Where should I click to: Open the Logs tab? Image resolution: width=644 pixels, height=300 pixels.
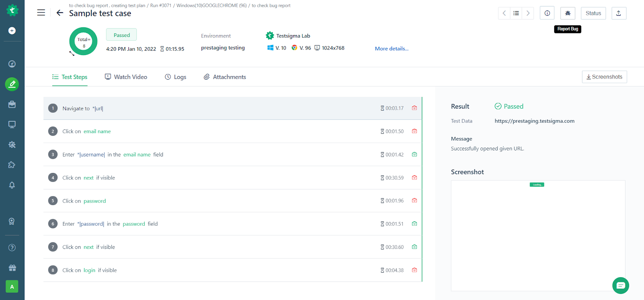point(175,77)
